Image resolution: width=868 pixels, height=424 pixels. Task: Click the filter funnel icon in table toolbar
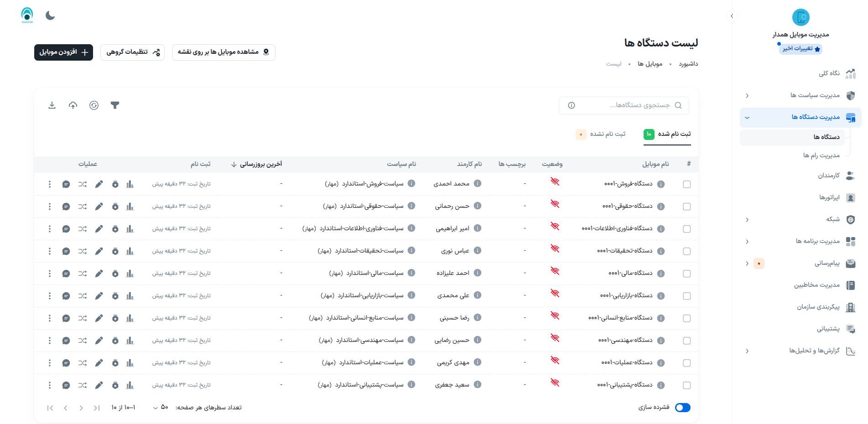(x=115, y=105)
